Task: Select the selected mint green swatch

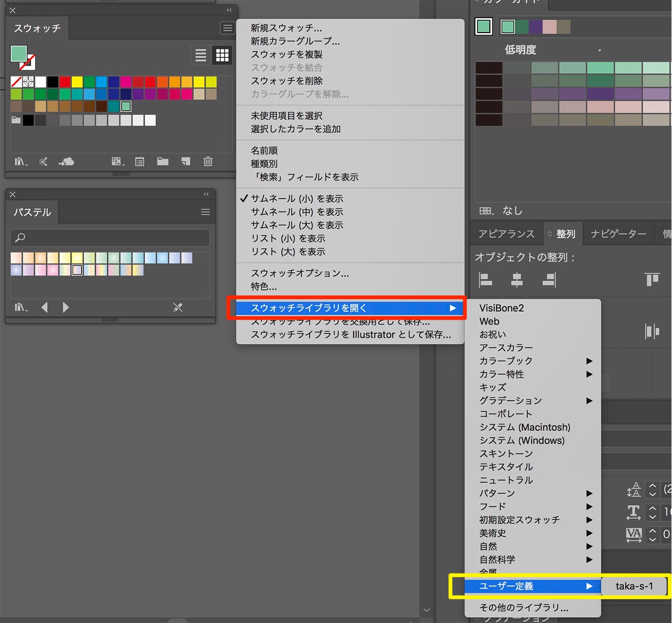Action: (126, 106)
